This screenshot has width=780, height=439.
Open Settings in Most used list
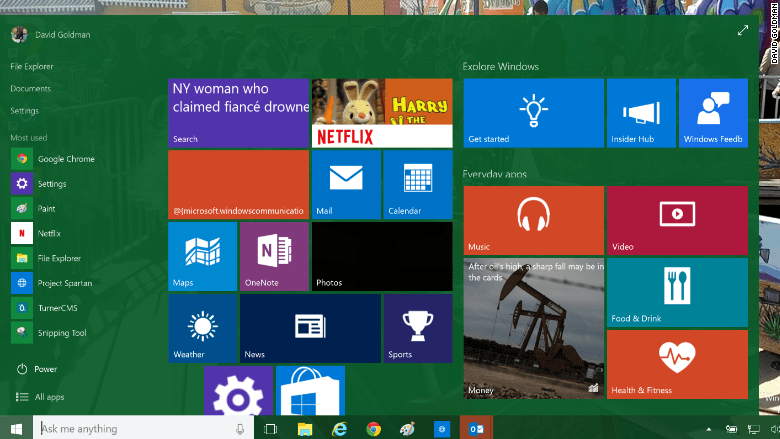pyautogui.click(x=39, y=183)
